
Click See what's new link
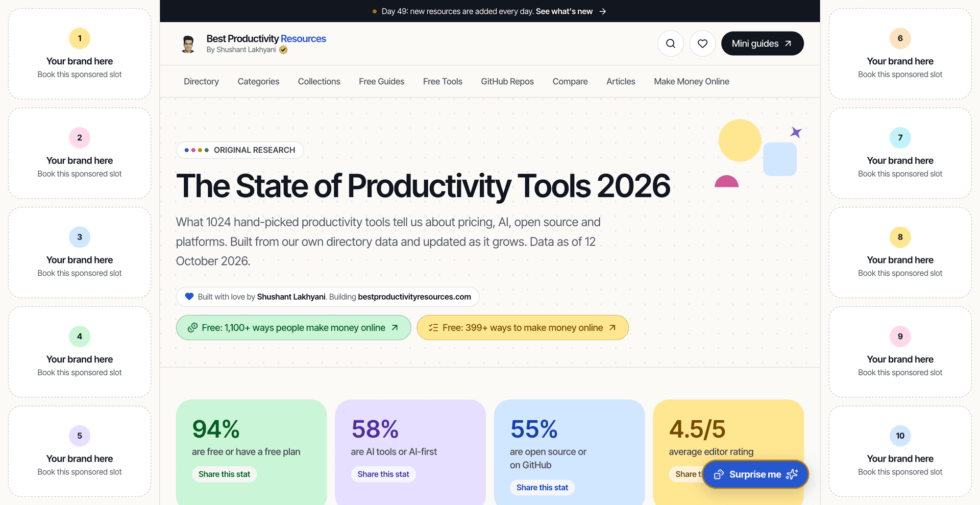564,11
